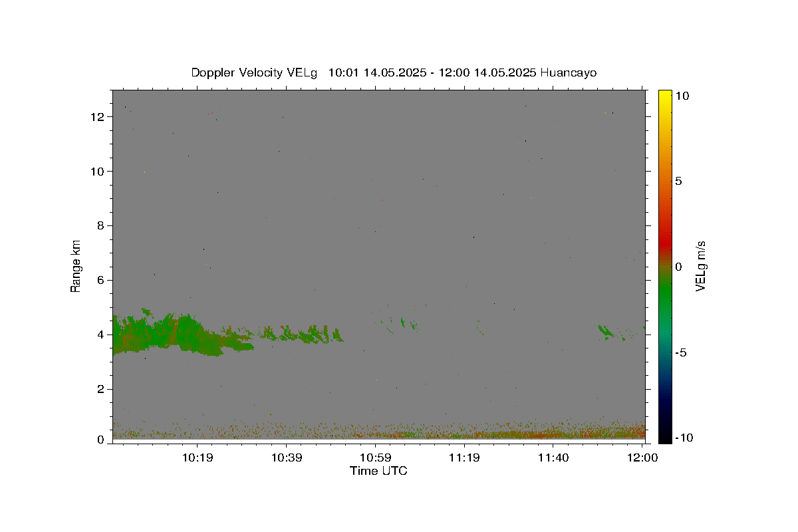Click the 11:19 time tick label

pos(465,458)
